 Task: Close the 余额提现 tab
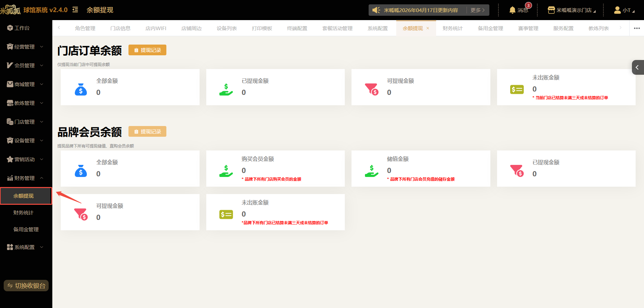pos(428,28)
